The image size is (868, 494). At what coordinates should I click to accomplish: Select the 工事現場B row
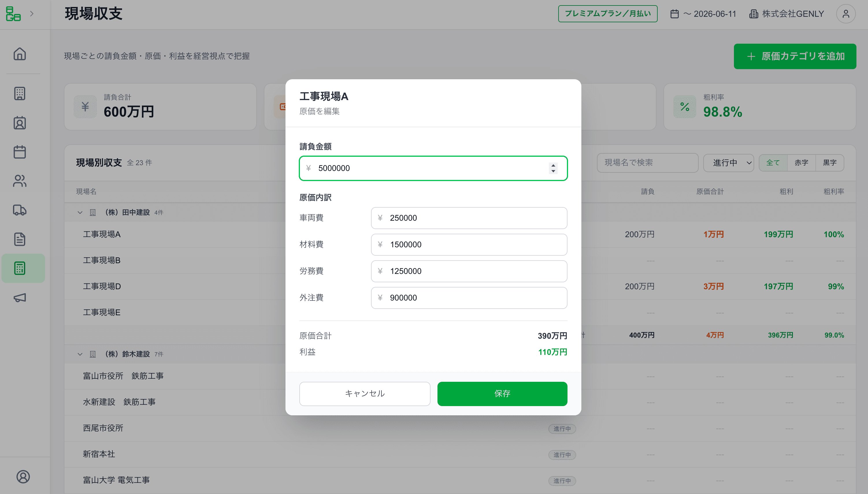point(460,261)
